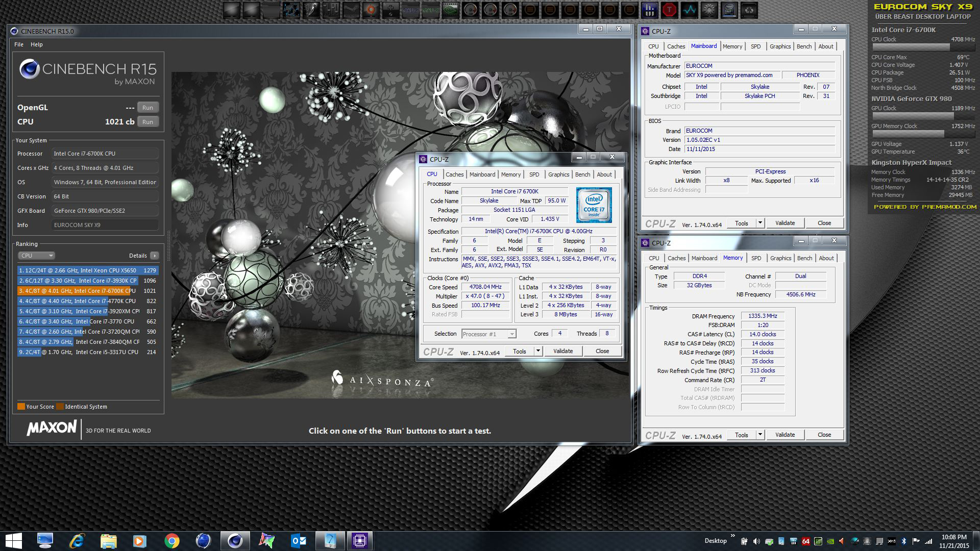
Task: Open the Action Center flag tray icon
Action: pyautogui.click(x=916, y=541)
